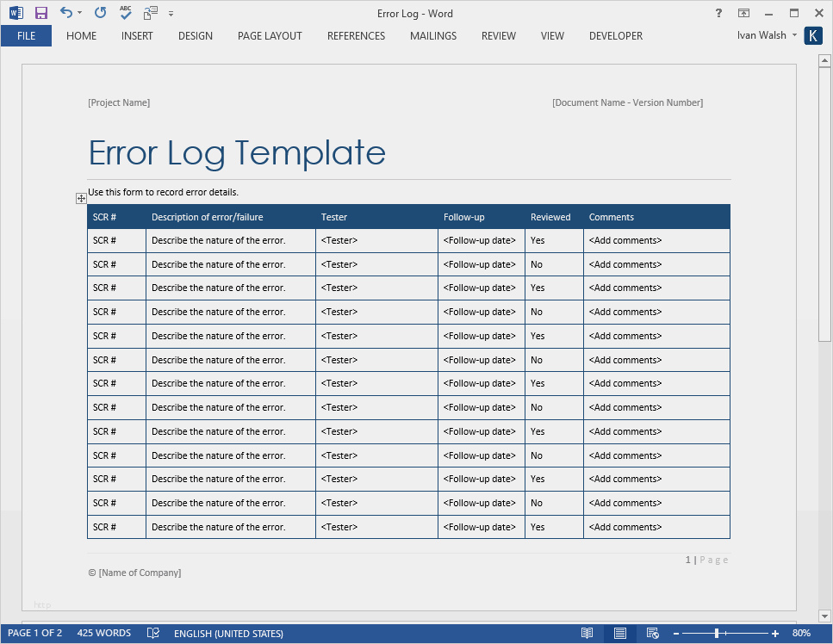This screenshot has height=644, width=833.
Task: Switch to Print Layout view
Action: click(620, 633)
